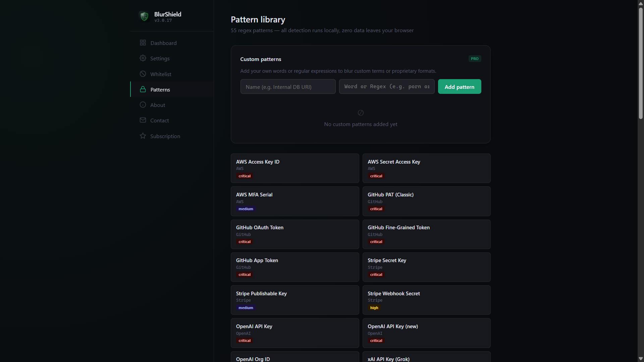Navigate to the Contact page
The height and width of the screenshot is (362, 644).
172,120
